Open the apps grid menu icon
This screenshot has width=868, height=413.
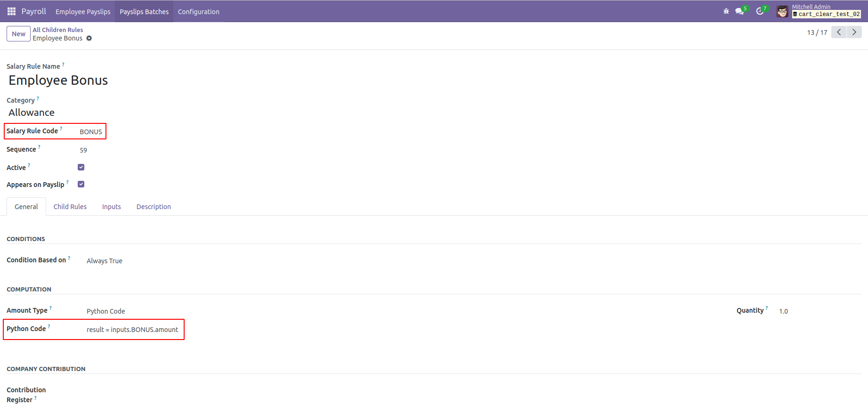(x=11, y=11)
